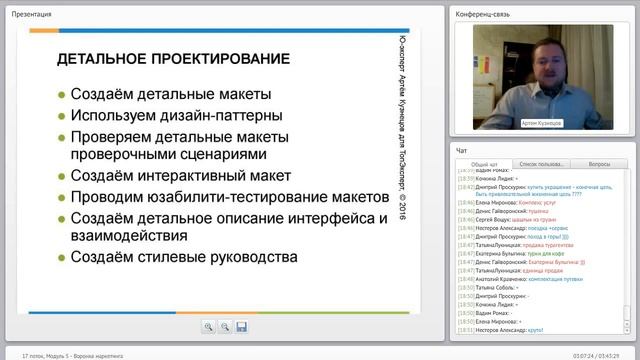Switch to the Общий чат tab
This screenshot has width=640, height=360.
pos(484,164)
